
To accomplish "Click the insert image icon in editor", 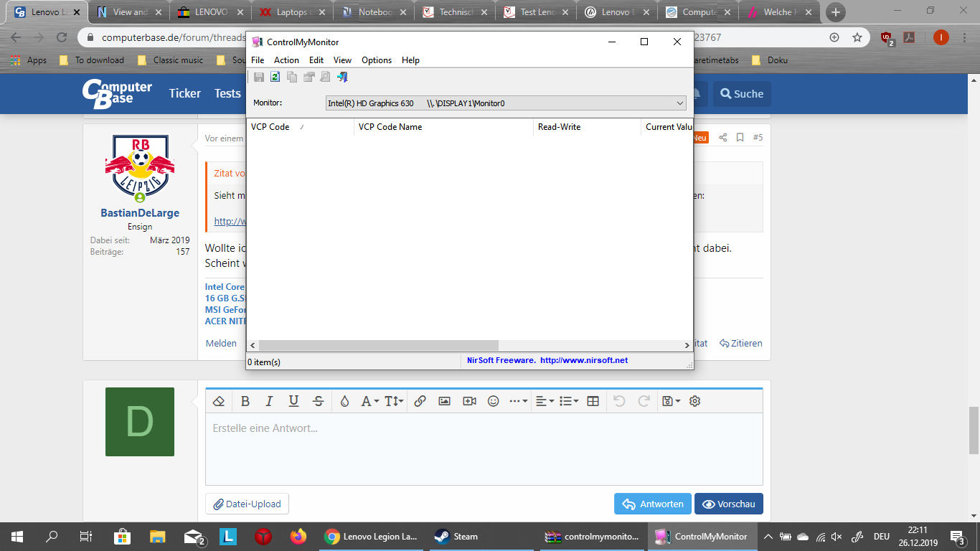I will click(444, 401).
